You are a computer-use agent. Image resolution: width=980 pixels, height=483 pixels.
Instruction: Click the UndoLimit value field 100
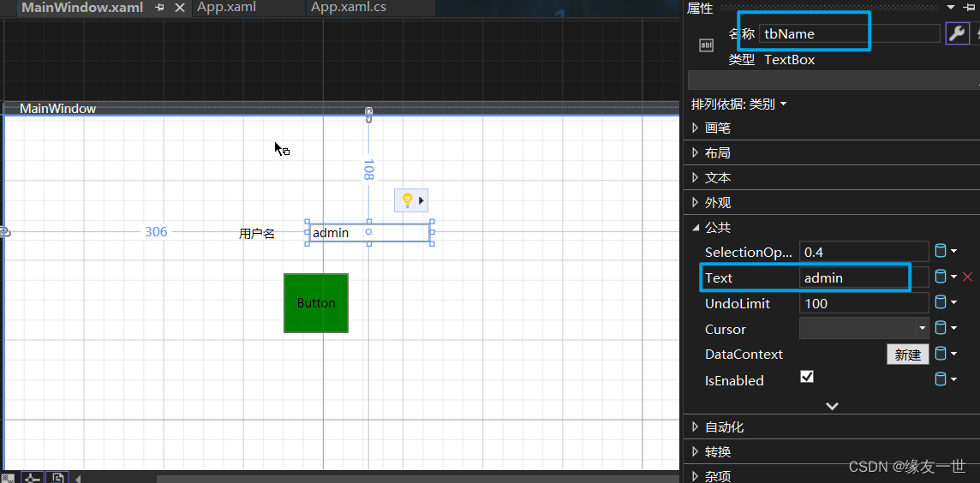coord(863,303)
